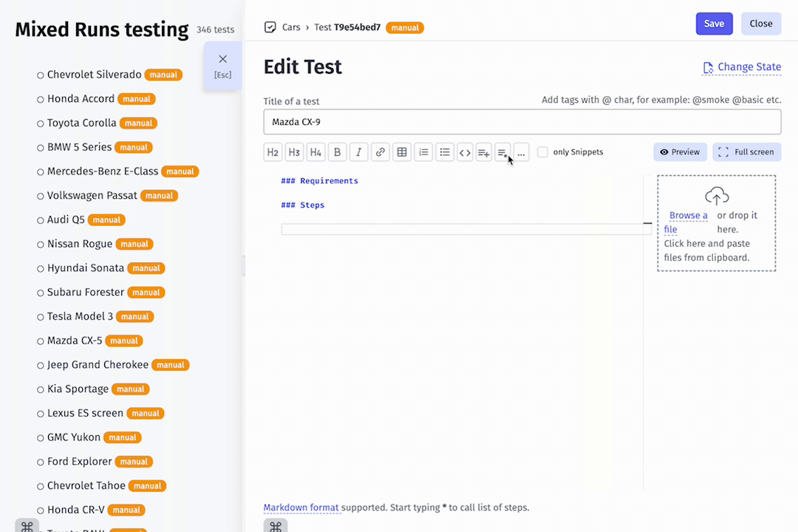The width and height of the screenshot is (798, 532).
Task: Insert an H4 heading from the toolbar
Action: pos(316,152)
